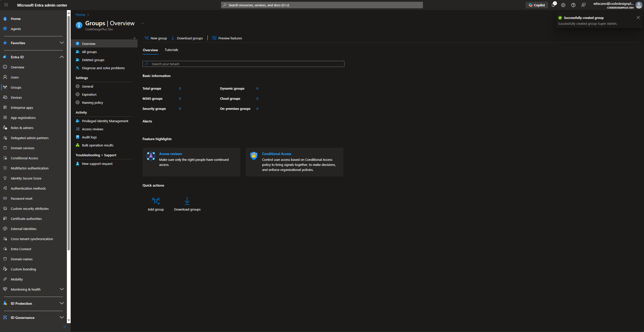
Task: Click the App registrations icon
Action: pyautogui.click(x=5, y=118)
